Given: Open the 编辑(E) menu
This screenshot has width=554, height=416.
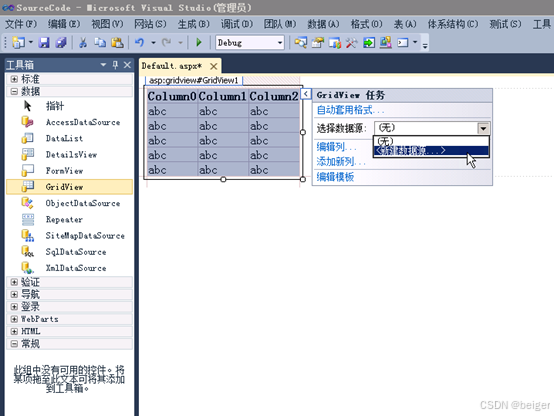Looking at the screenshot, I should point(64,24).
